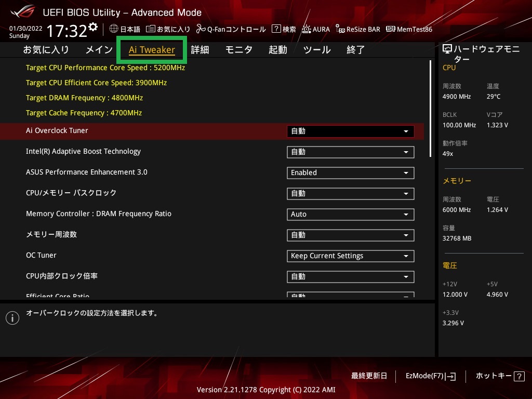Image resolution: width=532 pixels, height=399 pixels.
Task: Click 4900 MHz CPU frequency value
Action: pyautogui.click(x=457, y=97)
